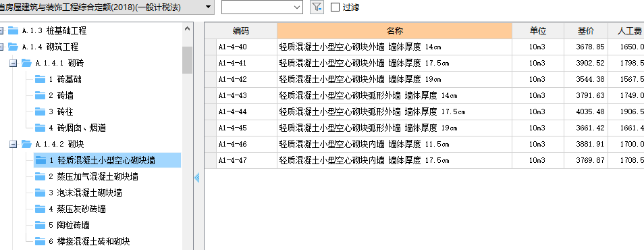Sort by the 名称 column header

click(x=394, y=31)
